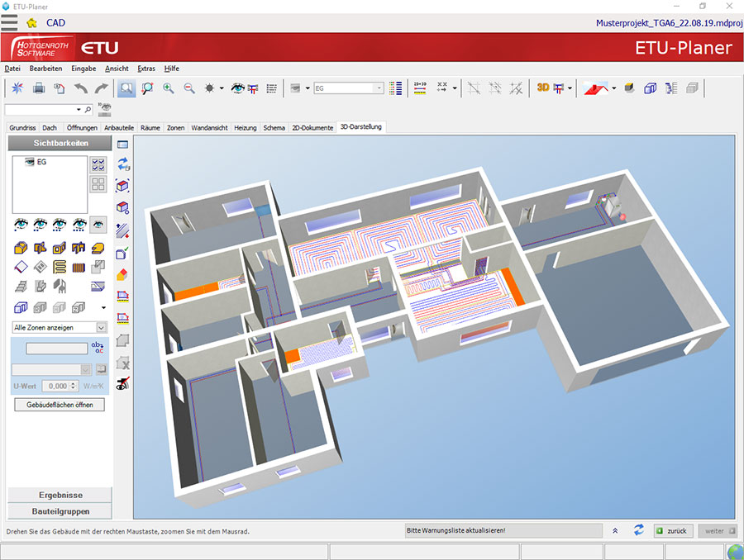Click the blue star new-project icon
This screenshot has height=560, width=744.
[x=17, y=88]
